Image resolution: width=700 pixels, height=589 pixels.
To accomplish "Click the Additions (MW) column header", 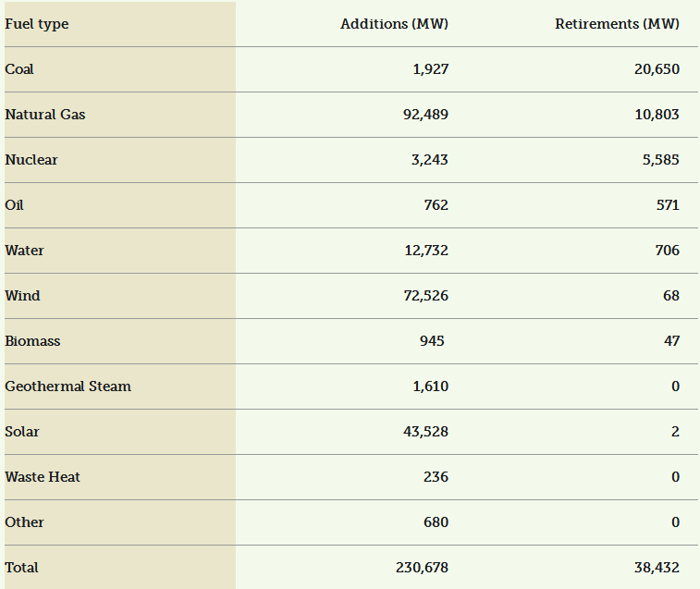I will [394, 24].
